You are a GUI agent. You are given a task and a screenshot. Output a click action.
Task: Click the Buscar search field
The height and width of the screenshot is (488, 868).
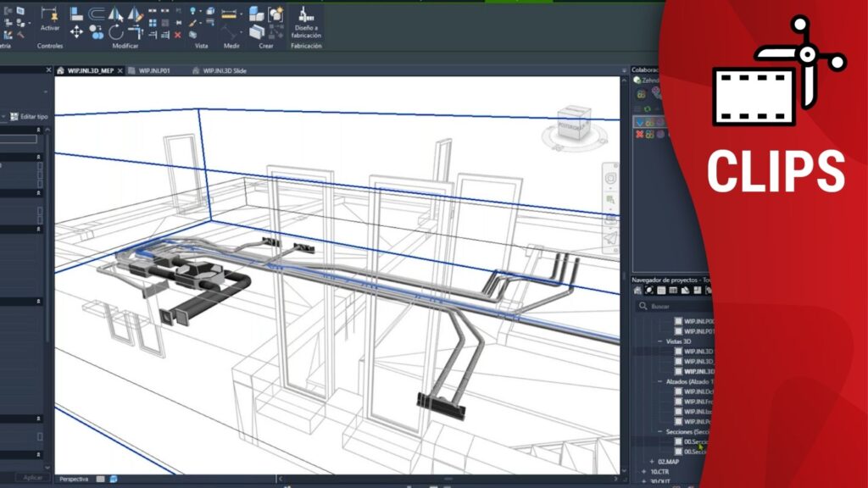(674, 306)
